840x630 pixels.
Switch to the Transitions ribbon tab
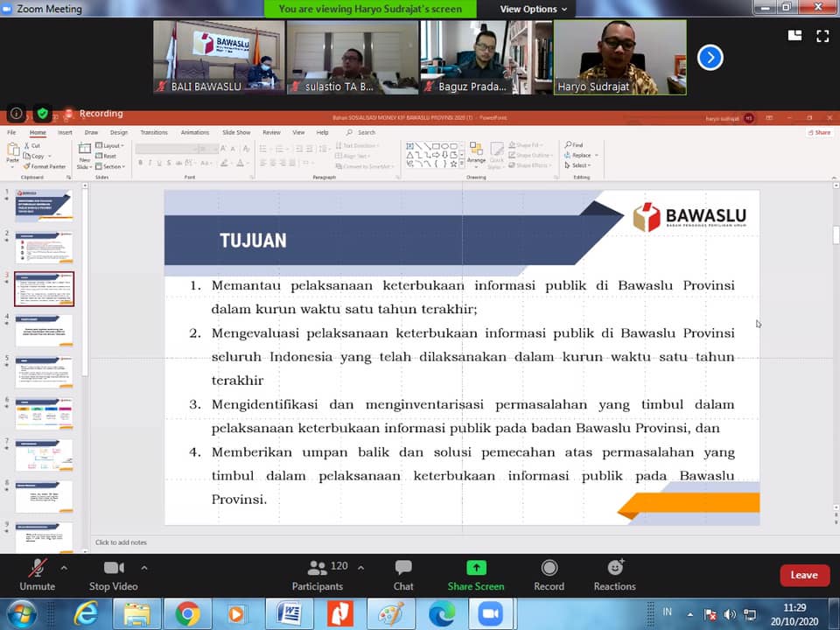[154, 132]
